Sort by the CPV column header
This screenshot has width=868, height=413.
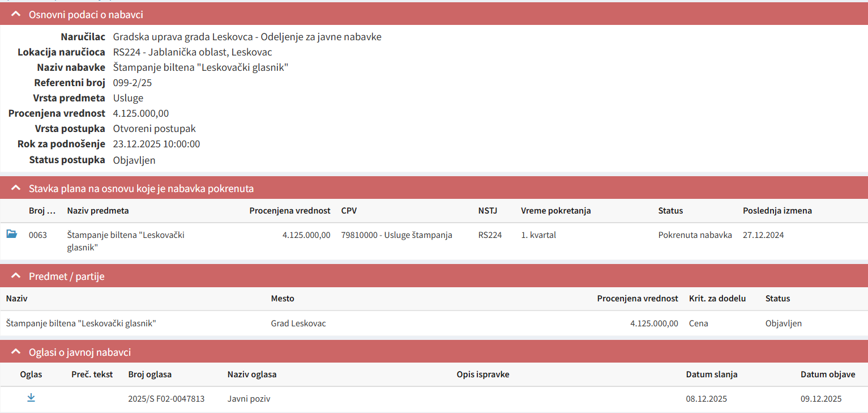point(349,211)
